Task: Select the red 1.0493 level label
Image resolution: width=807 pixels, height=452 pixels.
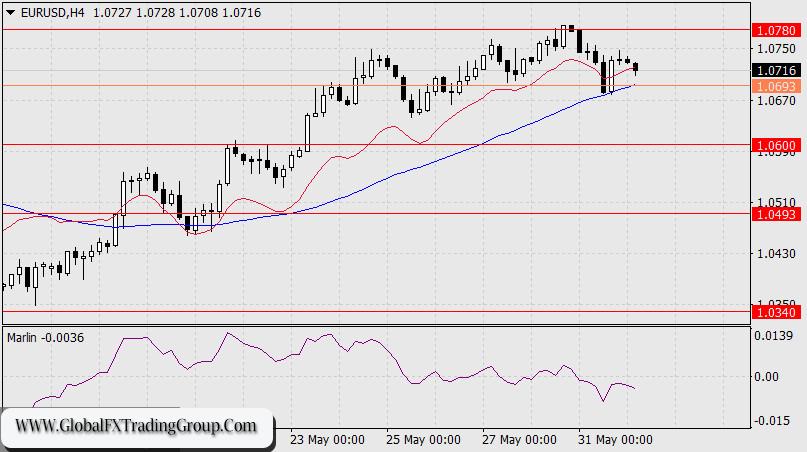Action: click(777, 214)
